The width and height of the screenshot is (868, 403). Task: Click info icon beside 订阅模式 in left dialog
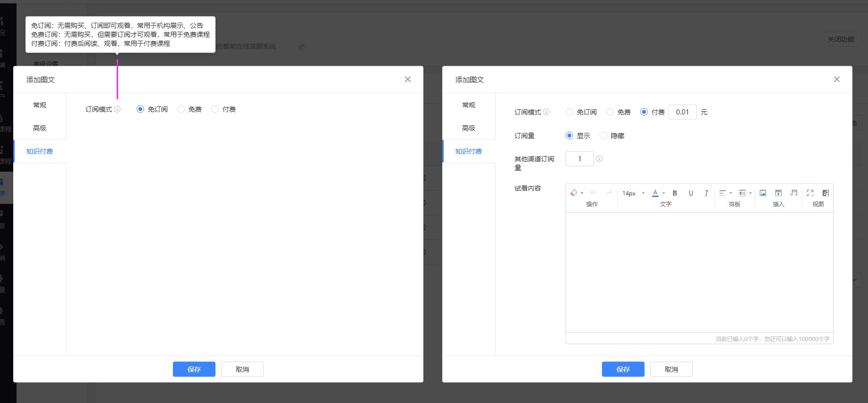coord(117,109)
